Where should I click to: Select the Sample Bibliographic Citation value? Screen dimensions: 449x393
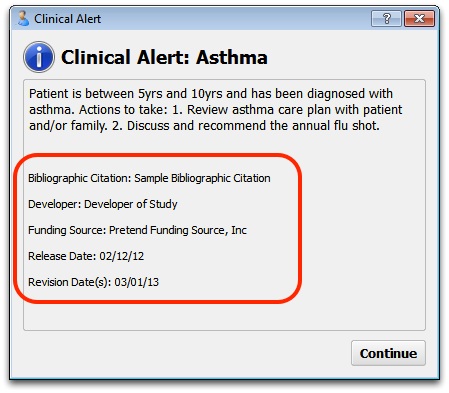pos(202,178)
